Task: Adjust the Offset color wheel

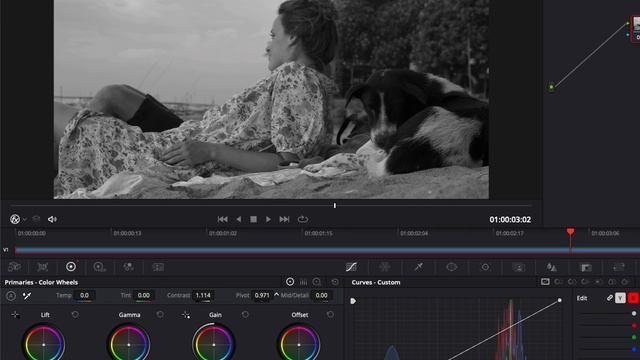Action: [299, 343]
